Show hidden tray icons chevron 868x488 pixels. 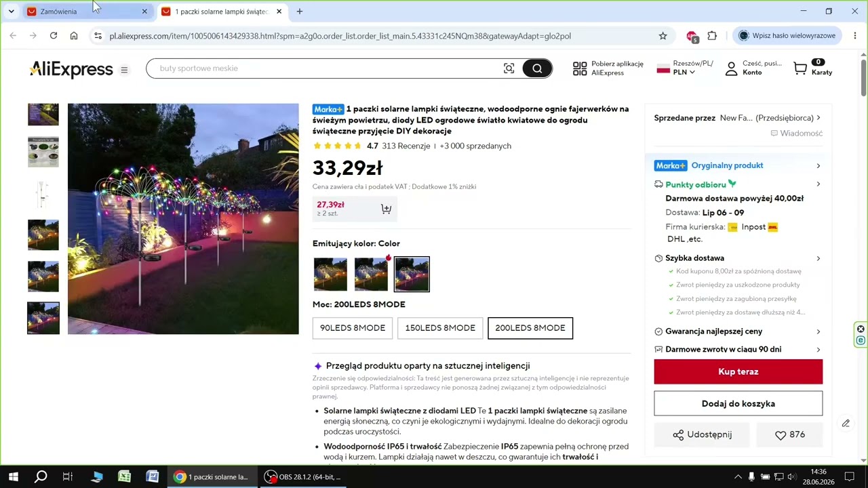(x=738, y=477)
